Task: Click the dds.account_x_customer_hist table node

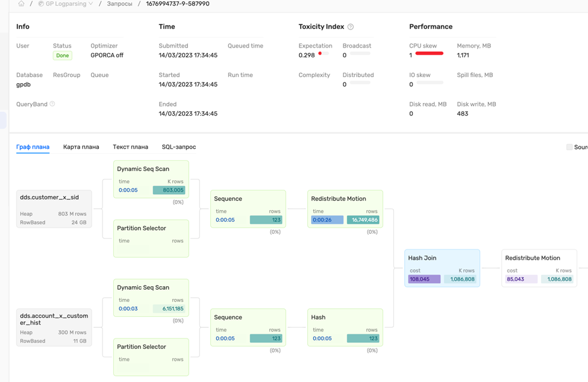Action: click(54, 327)
